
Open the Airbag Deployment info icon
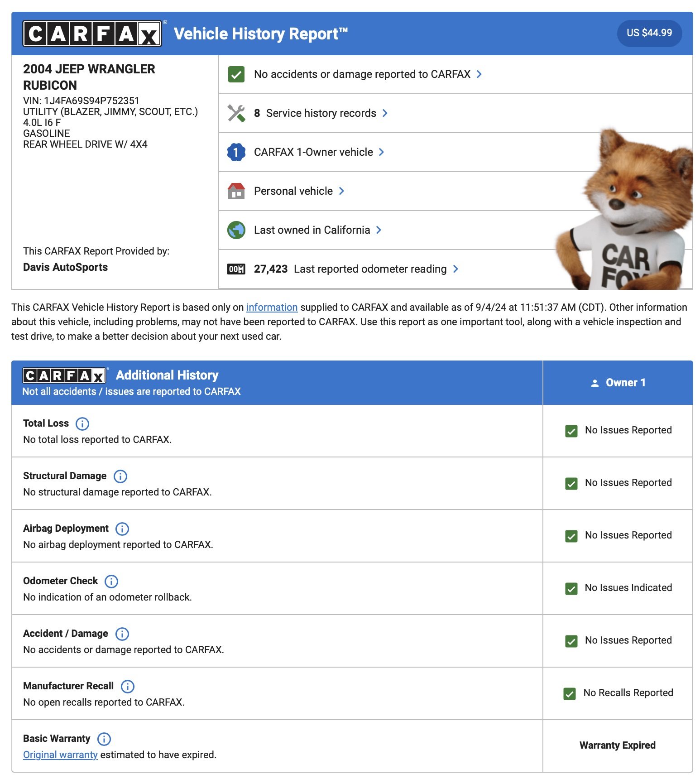122,529
